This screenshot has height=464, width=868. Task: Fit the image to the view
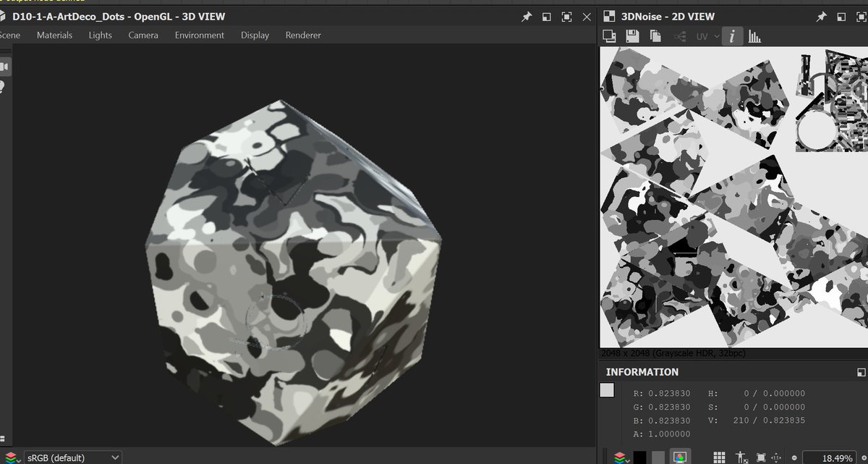pyautogui.click(x=760, y=457)
